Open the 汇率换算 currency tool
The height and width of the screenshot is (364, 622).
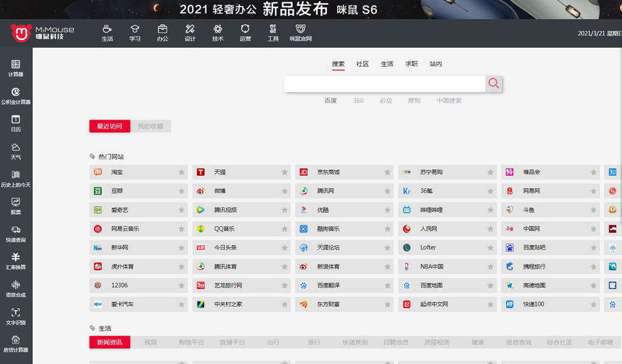(x=15, y=261)
